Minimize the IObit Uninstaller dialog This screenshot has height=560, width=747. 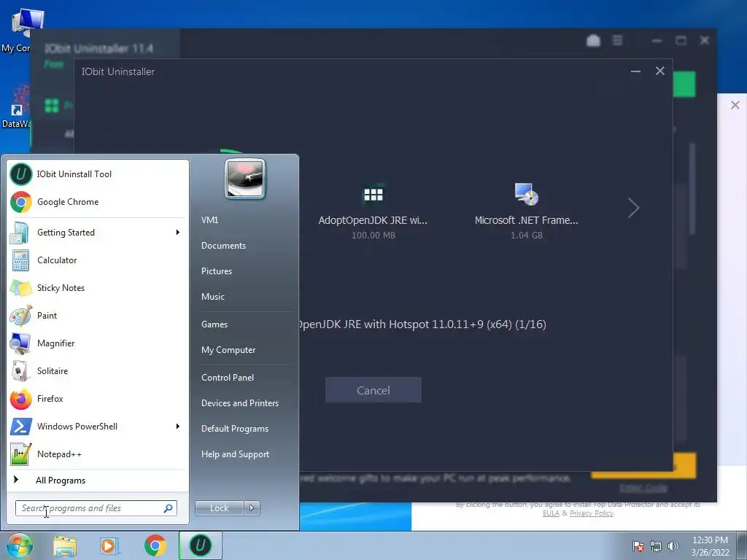(x=635, y=71)
